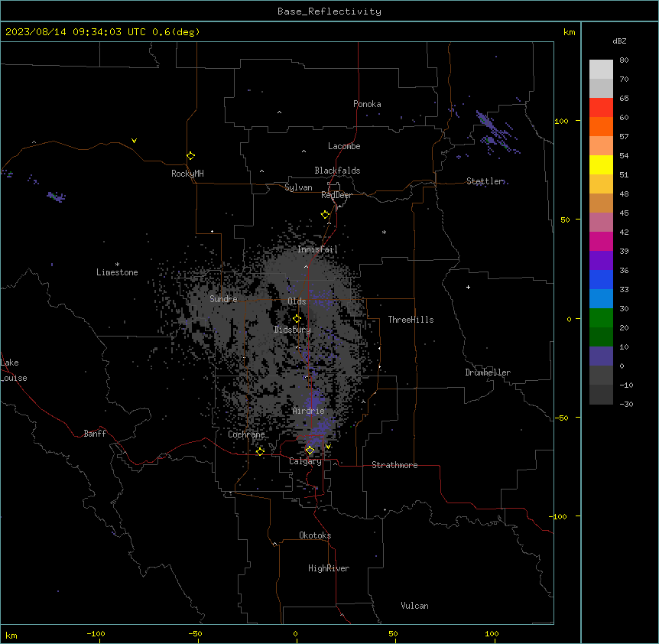
Task: Select the yellow diamond between Olds and Didsbury
Action: [297, 319]
